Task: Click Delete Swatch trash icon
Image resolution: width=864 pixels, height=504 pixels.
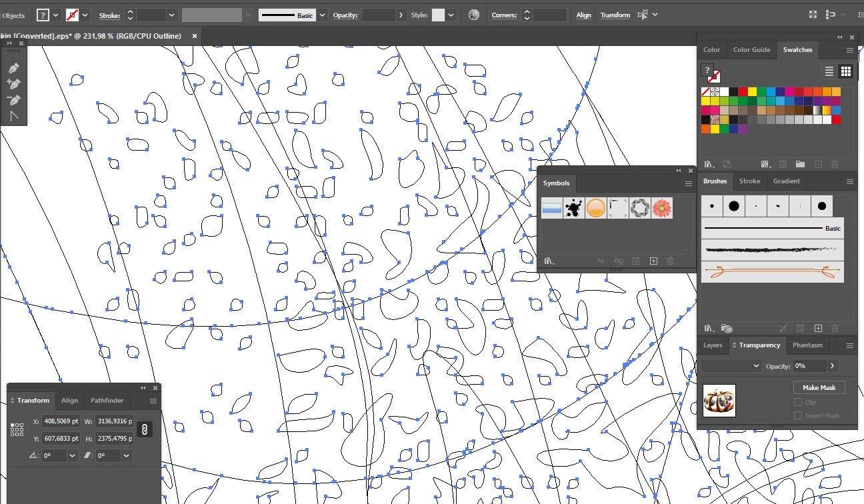Action: point(835,164)
